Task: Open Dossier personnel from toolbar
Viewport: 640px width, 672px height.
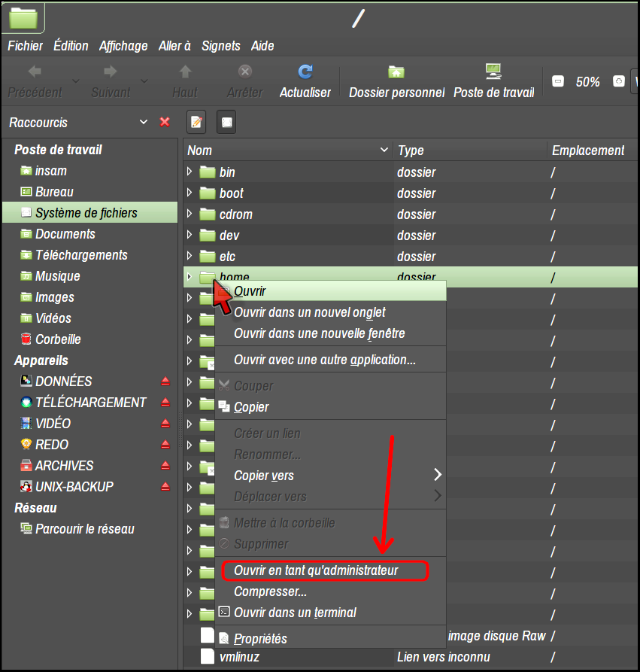Action: 396,73
